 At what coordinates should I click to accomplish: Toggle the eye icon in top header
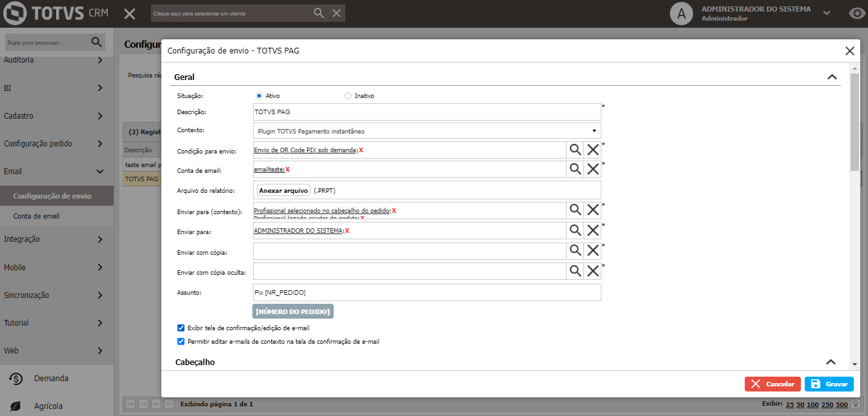pyautogui.click(x=856, y=14)
